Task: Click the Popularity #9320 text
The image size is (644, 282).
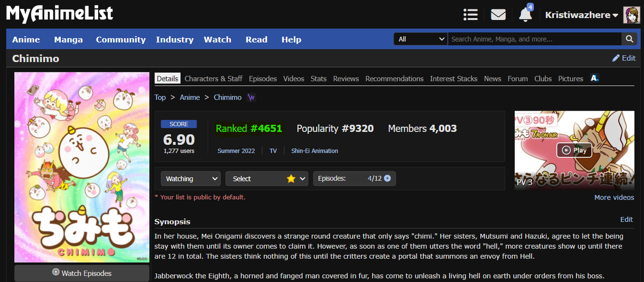Action: 335,128
